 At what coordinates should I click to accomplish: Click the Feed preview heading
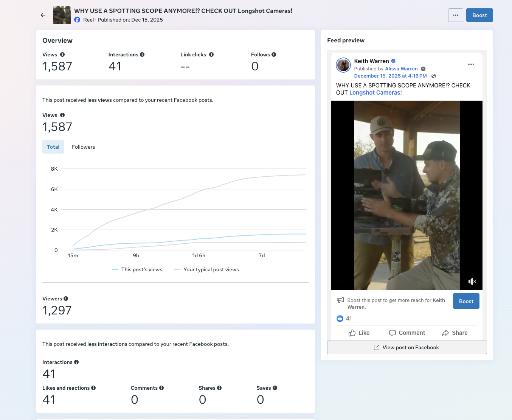[x=346, y=40]
